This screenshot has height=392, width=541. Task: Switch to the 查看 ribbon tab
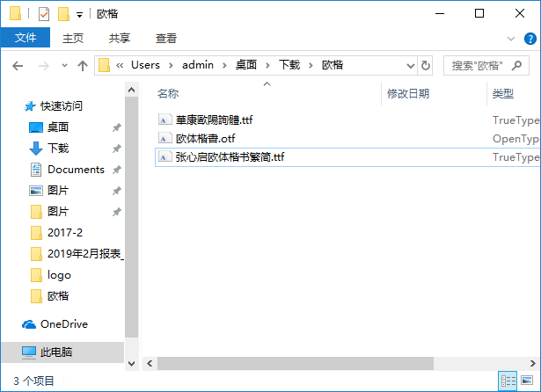pos(166,38)
